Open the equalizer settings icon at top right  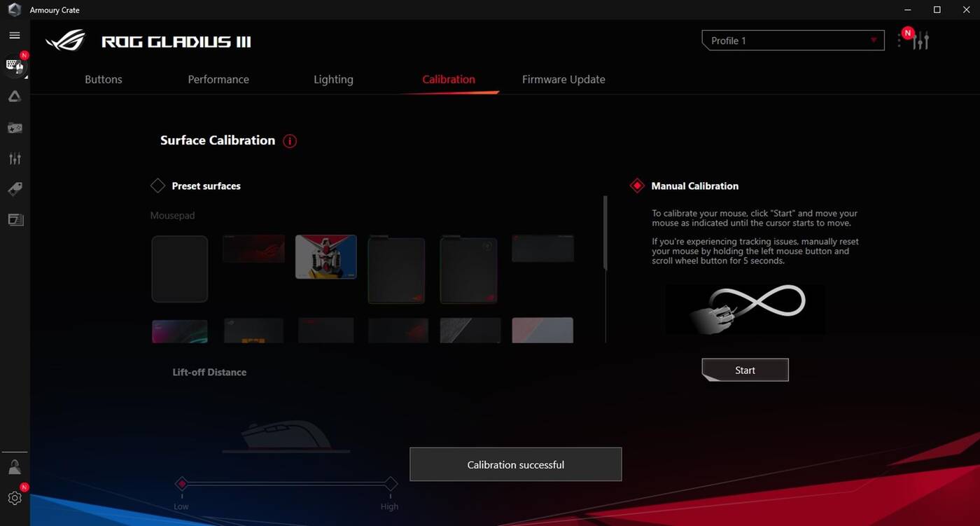(x=921, y=41)
